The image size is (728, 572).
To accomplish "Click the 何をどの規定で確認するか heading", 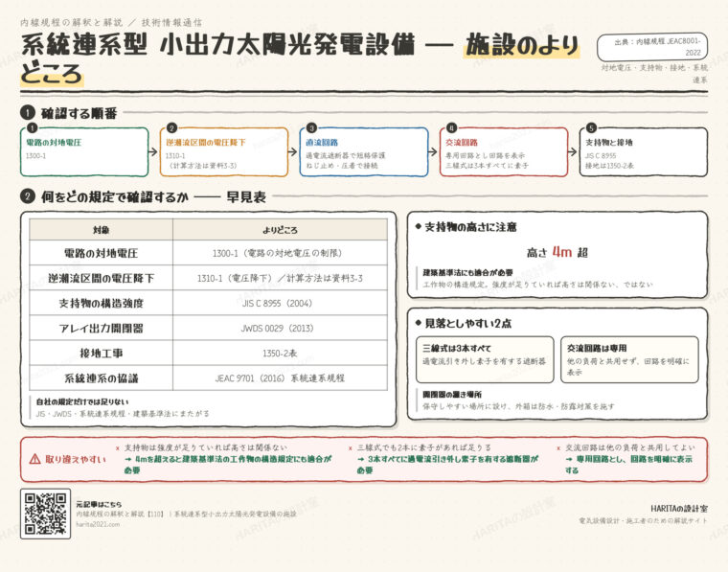I will pos(115,196).
